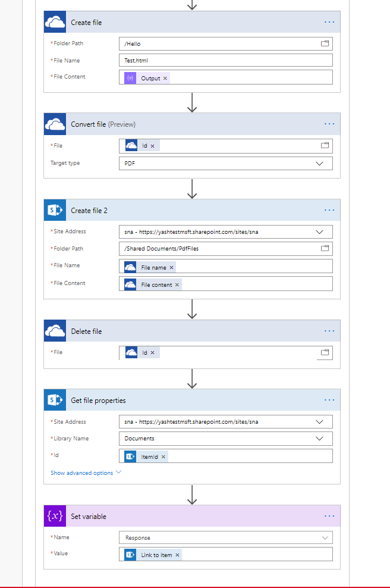The height and width of the screenshot is (588, 390).
Task: Remove the Id token in Delete file
Action: point(152,352)
